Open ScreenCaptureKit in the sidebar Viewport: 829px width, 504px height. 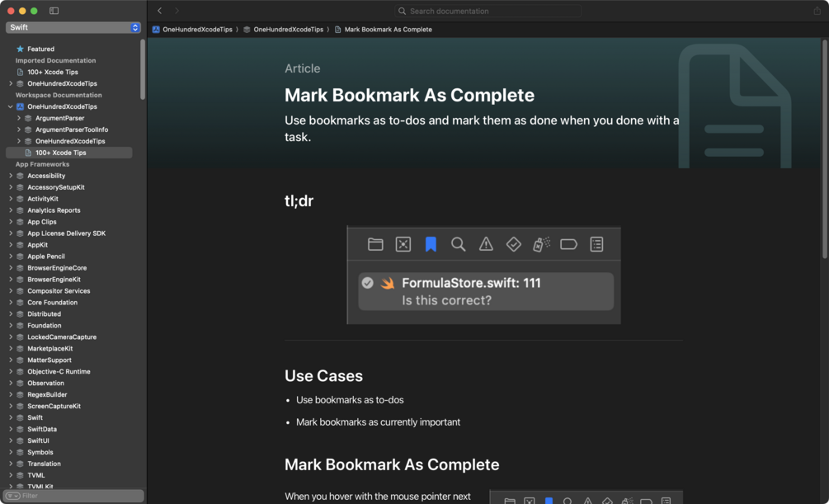[x=54, y=406]
